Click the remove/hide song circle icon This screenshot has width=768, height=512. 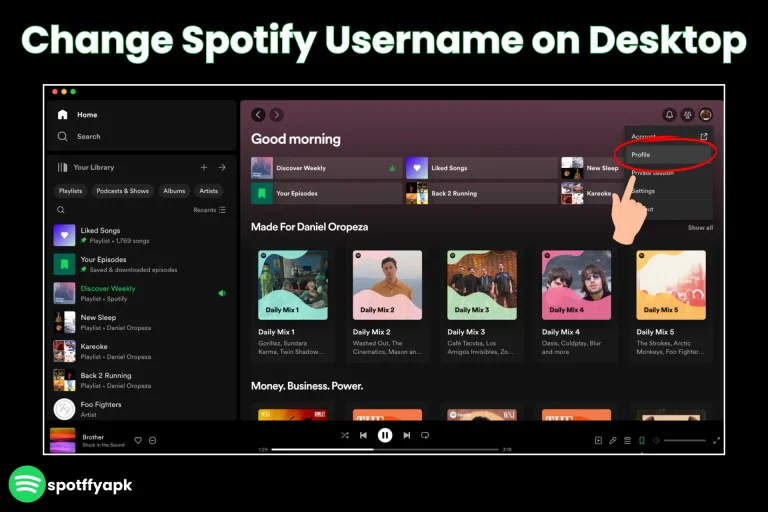click(x=152, y=440)
